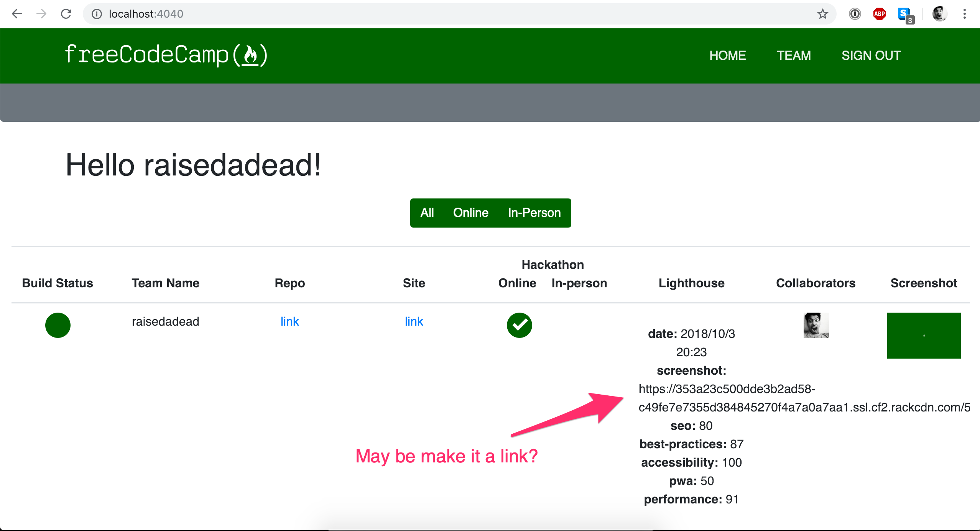
Task: Click SIGN OUT in the navigation bar
Action: click(871, 56)
